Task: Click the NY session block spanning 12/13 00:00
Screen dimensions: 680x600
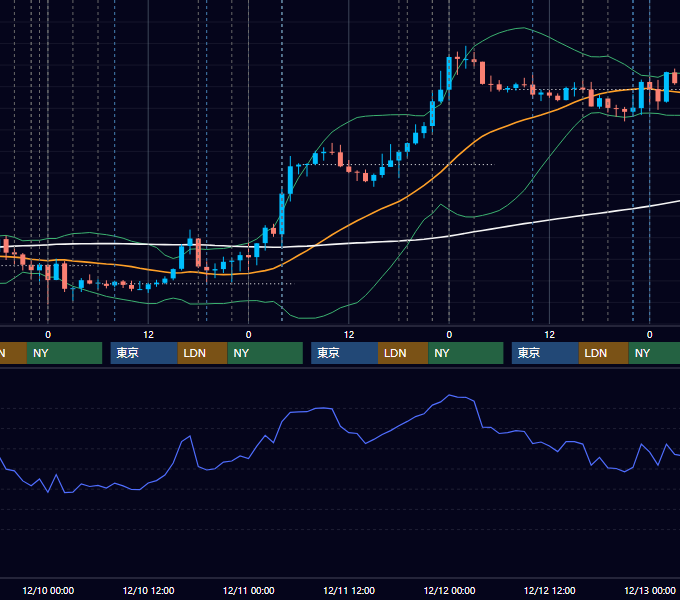Action: [x=654, y=353]
